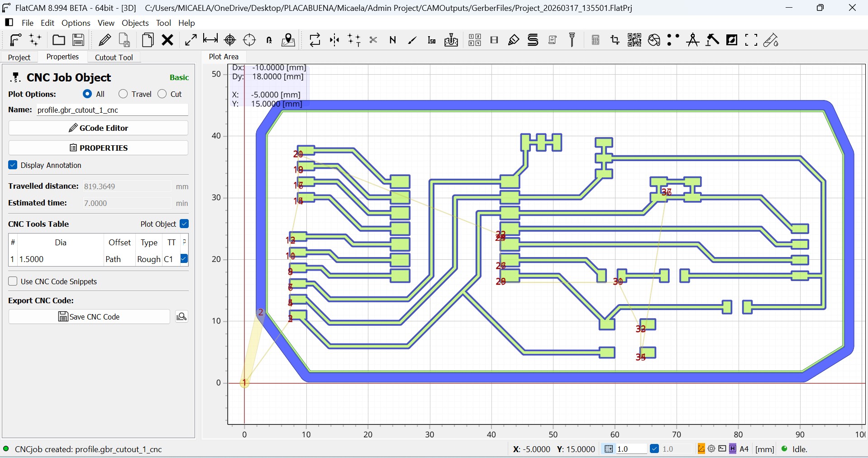Delete the selected object with X icon

tap(168, 40)
